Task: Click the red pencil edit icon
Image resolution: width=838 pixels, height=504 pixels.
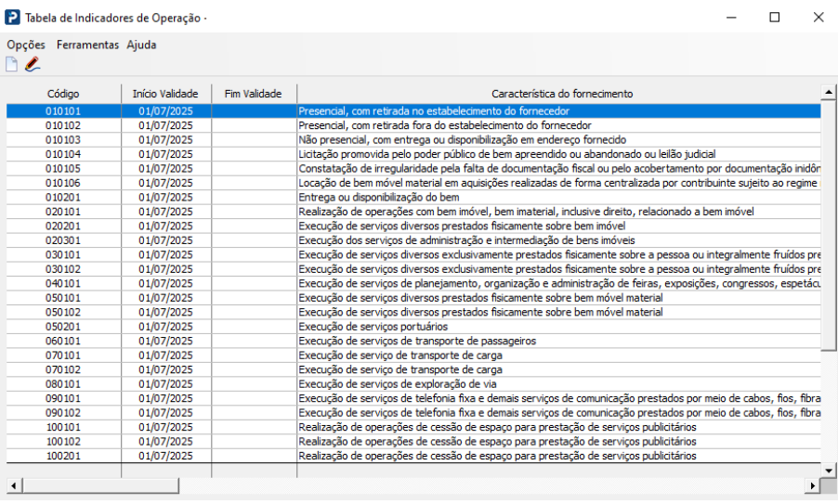Action: [33, 65]
